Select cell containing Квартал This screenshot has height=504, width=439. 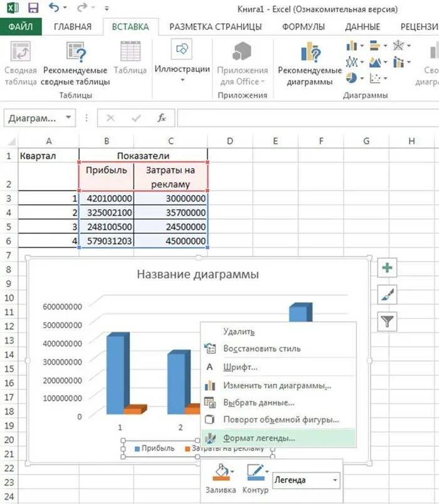tap(48, 156)
